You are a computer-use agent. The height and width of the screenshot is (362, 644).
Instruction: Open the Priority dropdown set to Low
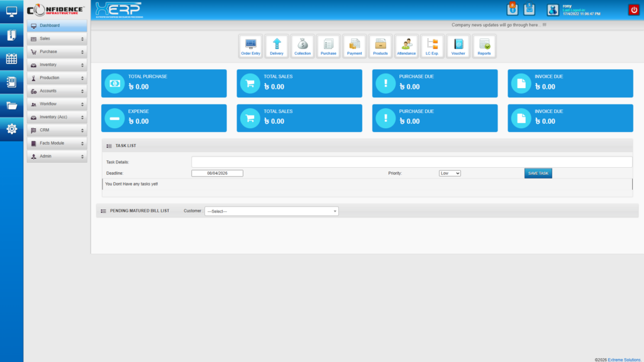point(449,173)
